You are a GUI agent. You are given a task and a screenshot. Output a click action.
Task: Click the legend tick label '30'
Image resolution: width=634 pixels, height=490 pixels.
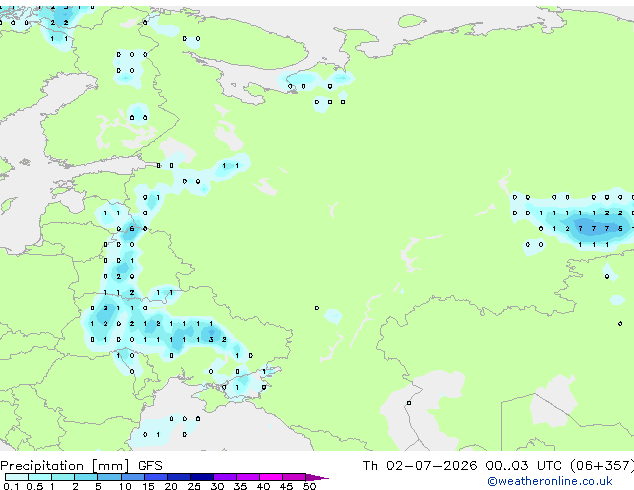217,486
